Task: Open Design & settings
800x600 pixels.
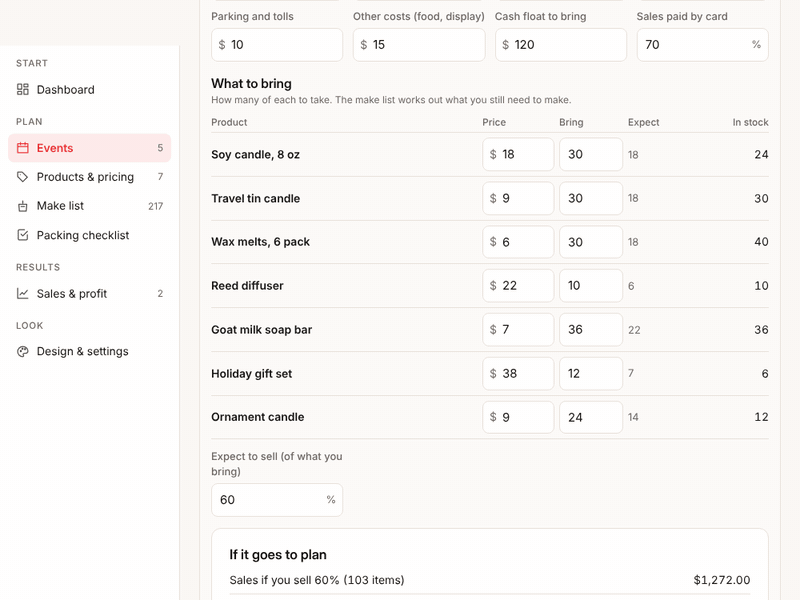Action: point(89,352)
